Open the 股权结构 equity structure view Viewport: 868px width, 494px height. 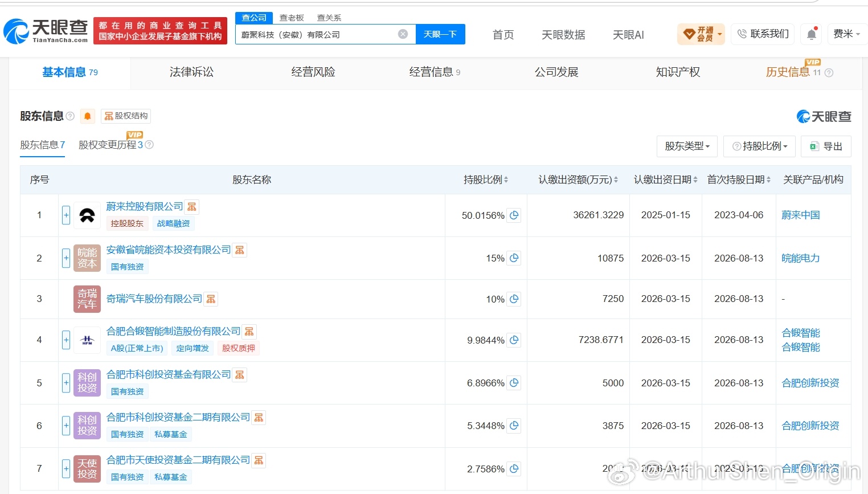126,116
